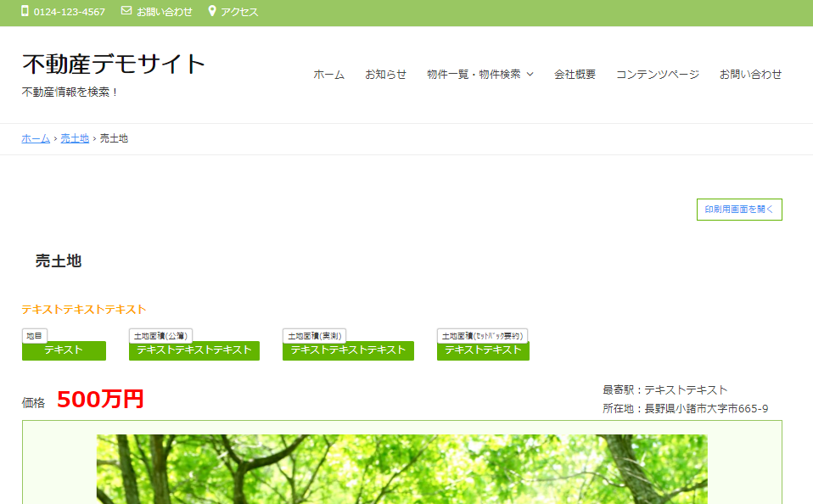813x504 pixels.
Task: Go to the 会社概要 page
Action: click(575, 75)
